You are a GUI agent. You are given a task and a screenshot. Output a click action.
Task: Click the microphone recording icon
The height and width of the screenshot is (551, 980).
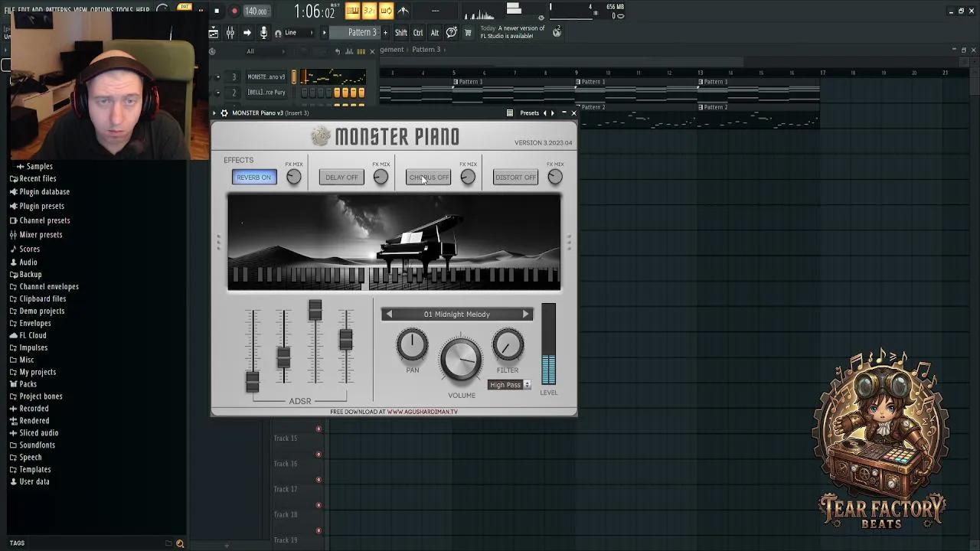point(263,33)
